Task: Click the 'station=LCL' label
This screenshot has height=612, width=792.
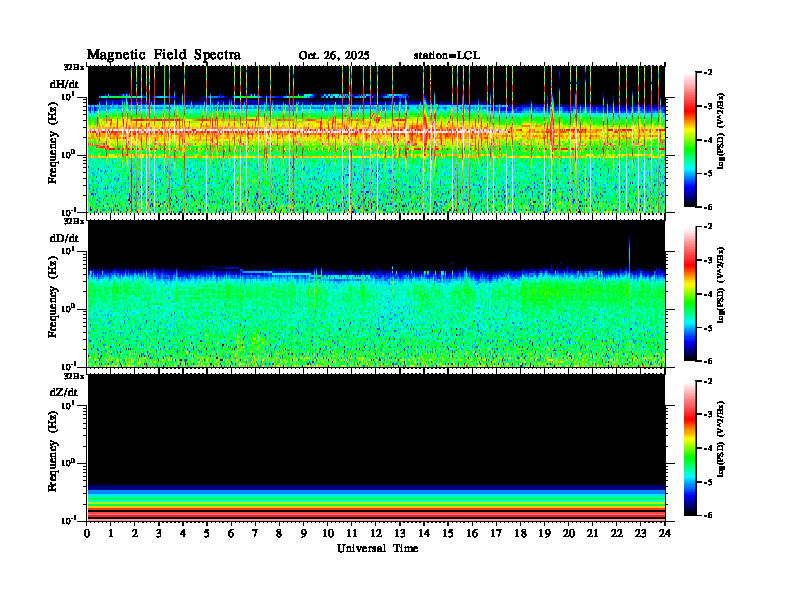Action: click(x=447, y=56)
